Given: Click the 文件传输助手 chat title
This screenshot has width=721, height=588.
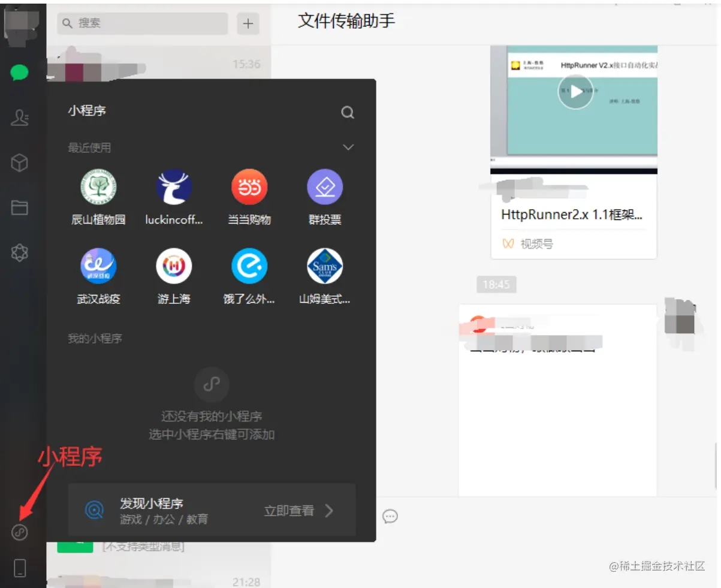Looking at the screenshot, I should (346, 22).
